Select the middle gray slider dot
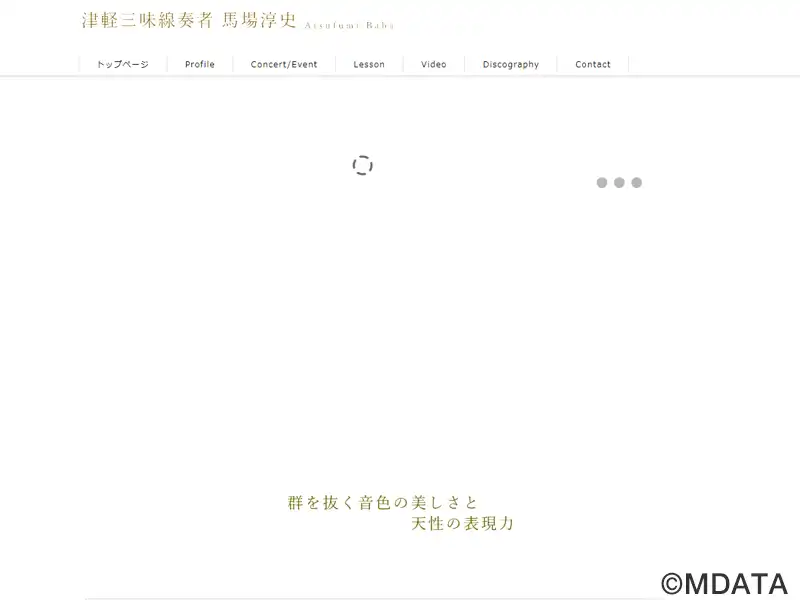The width and height of the screenshot is (800, 600). click(x=619, y=183)
